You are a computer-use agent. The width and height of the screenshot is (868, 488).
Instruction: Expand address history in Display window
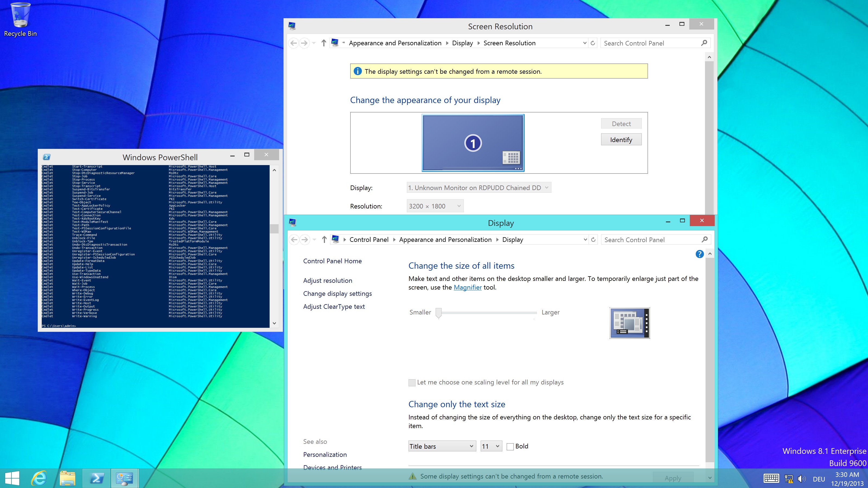(585, 239)
